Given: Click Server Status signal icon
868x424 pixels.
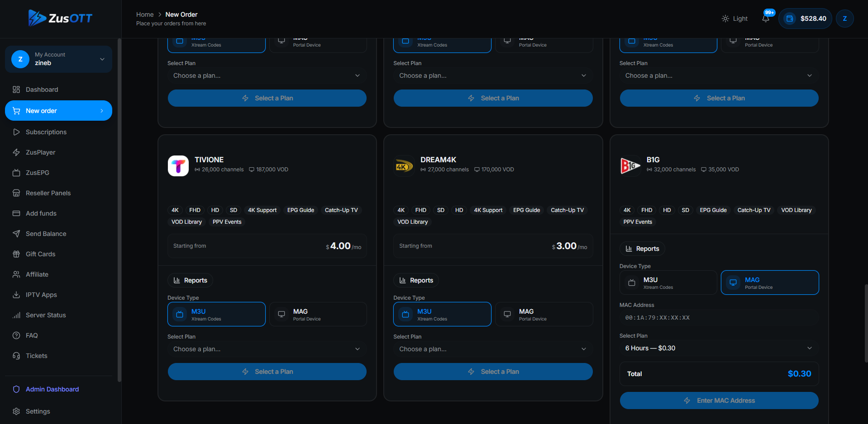Looking at the screenshot, I should (x=16, y=315).
